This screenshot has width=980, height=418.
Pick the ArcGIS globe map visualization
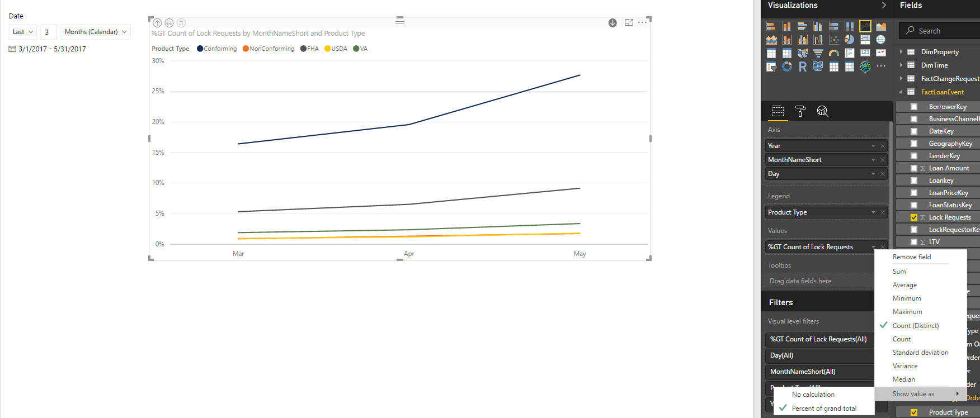[x=865, y=67]
